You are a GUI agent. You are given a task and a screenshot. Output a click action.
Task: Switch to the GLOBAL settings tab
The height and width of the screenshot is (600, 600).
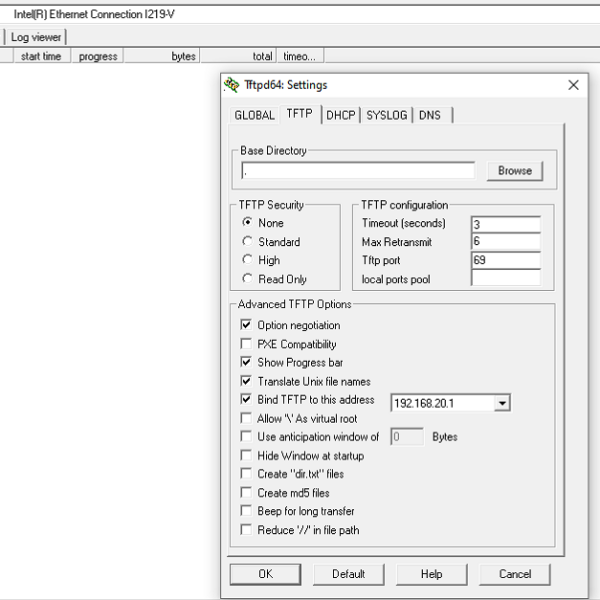click(x=254, y=115)
